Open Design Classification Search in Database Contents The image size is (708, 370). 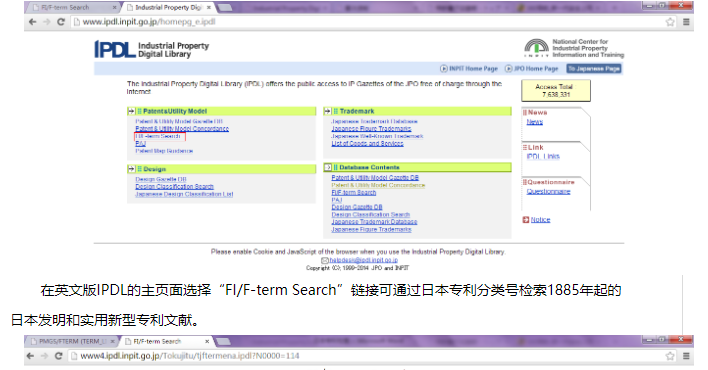click(371, 215)
